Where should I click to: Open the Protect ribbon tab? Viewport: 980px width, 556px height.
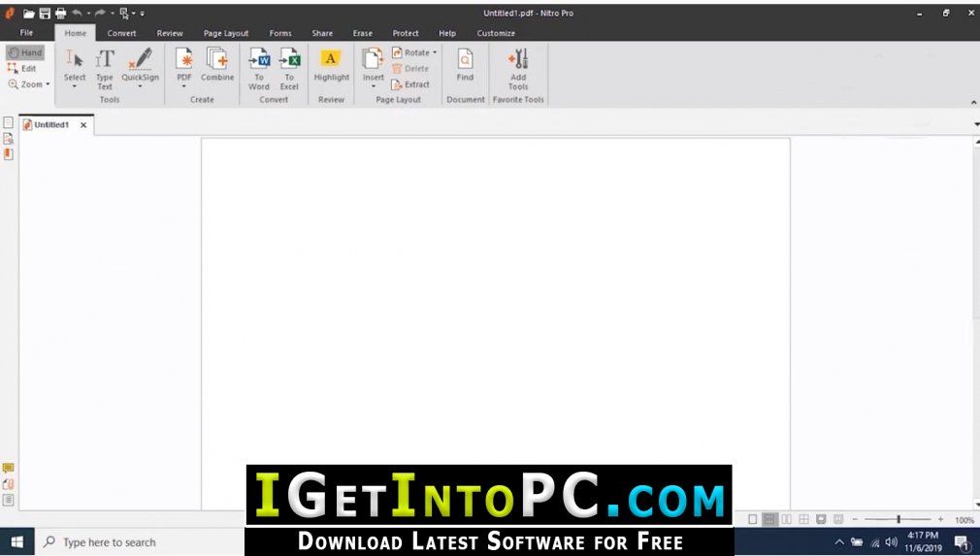(405, 33)
